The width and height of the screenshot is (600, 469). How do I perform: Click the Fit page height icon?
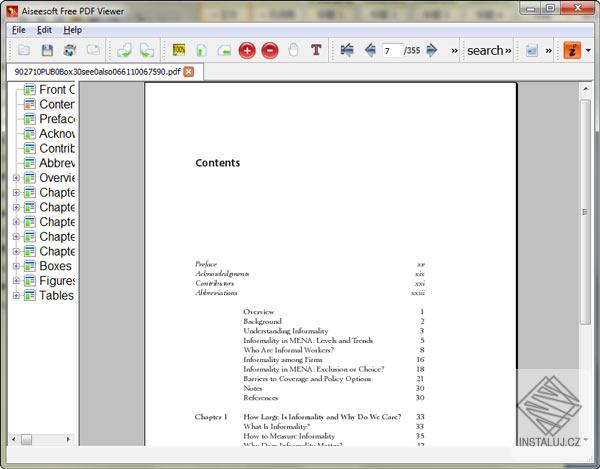[x=201, y=50]
